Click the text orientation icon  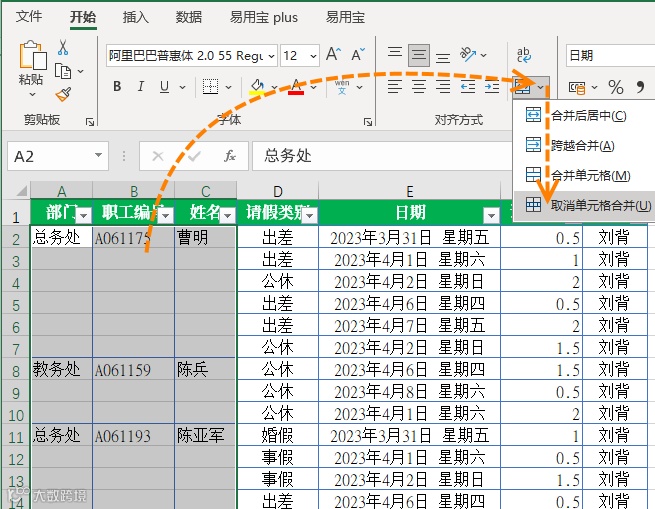point(468,54)
